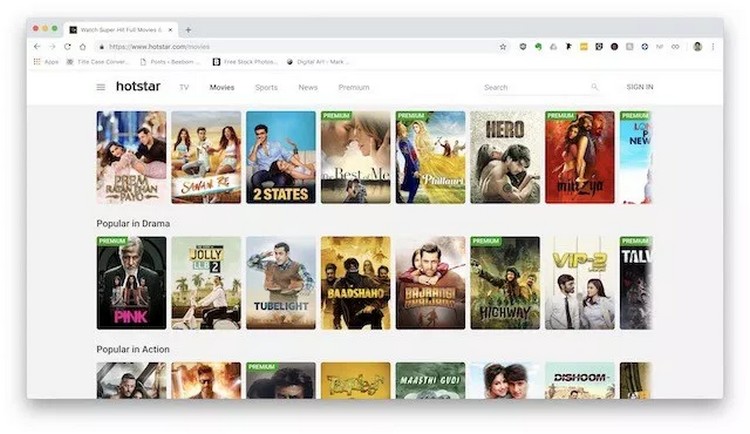This screenshot has height=434, width=750.
Task: Click the browser home icon
Action: click(83, 47)
